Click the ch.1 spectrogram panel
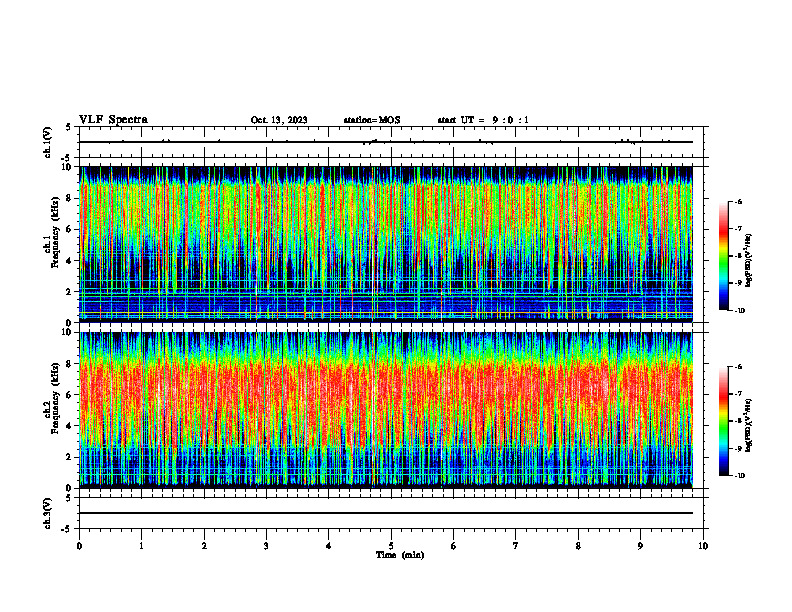792x612 pixels. pyautogui.click(x=386, y=244)
